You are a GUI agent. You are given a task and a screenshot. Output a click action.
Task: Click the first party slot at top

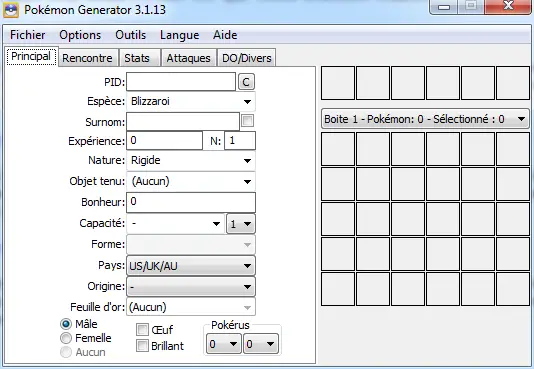coord(338,83)
